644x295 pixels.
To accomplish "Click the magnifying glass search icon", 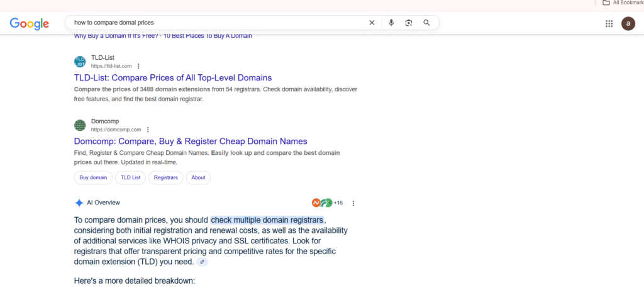I will click(427, 23).
